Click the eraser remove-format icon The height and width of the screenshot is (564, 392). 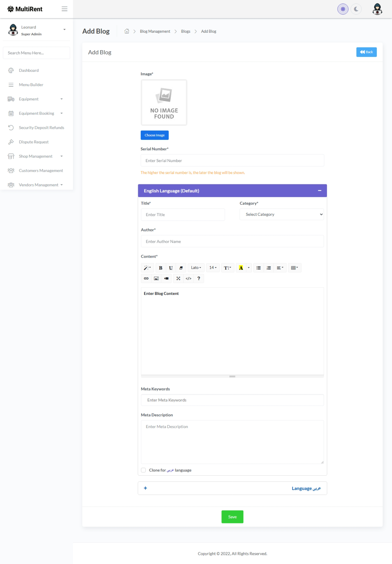pos(181,268)
